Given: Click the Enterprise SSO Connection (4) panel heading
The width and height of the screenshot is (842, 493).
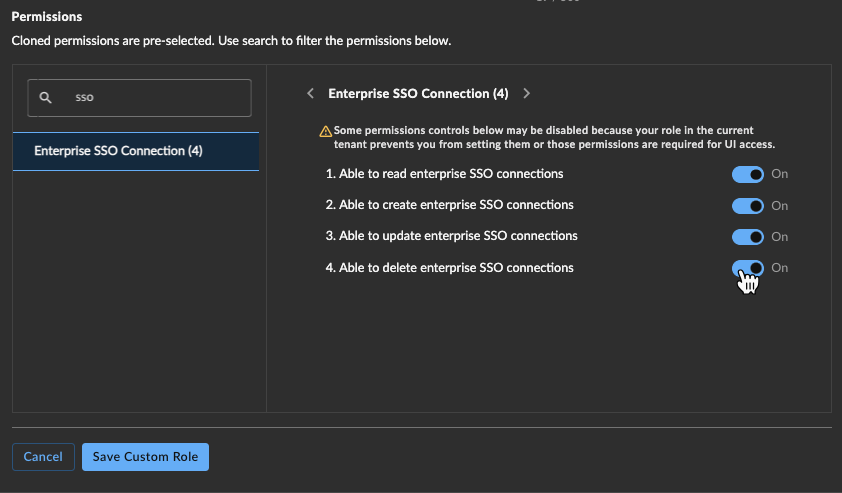Looking at the screenshot, I should pos(418,93).
